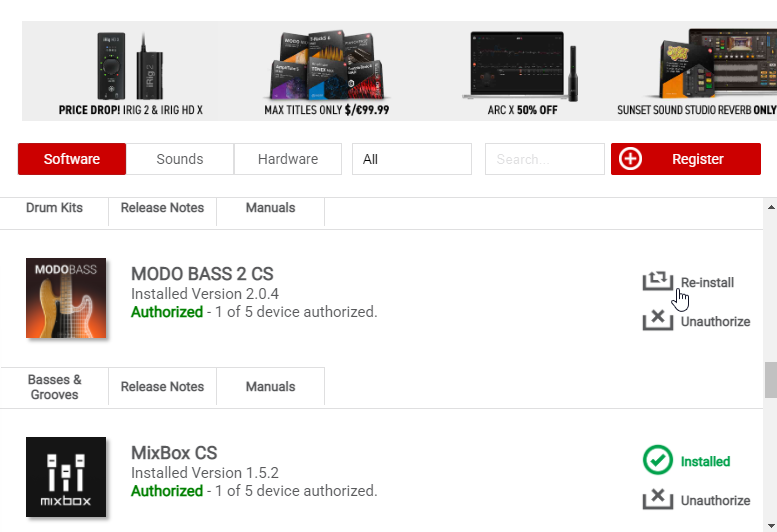Switch to the Hardware tab

[x=288, y=159]
